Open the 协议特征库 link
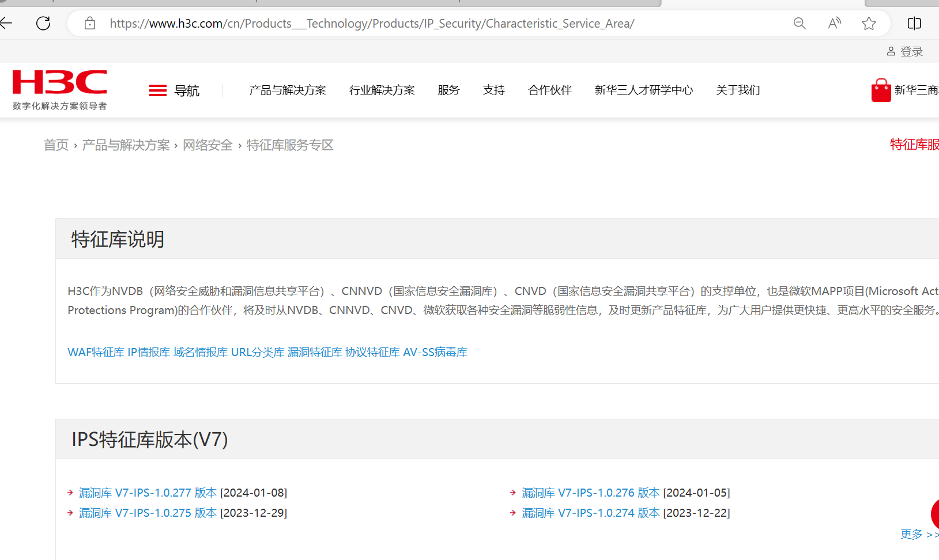This screenshot has width=939, height=560. (372, 352)
